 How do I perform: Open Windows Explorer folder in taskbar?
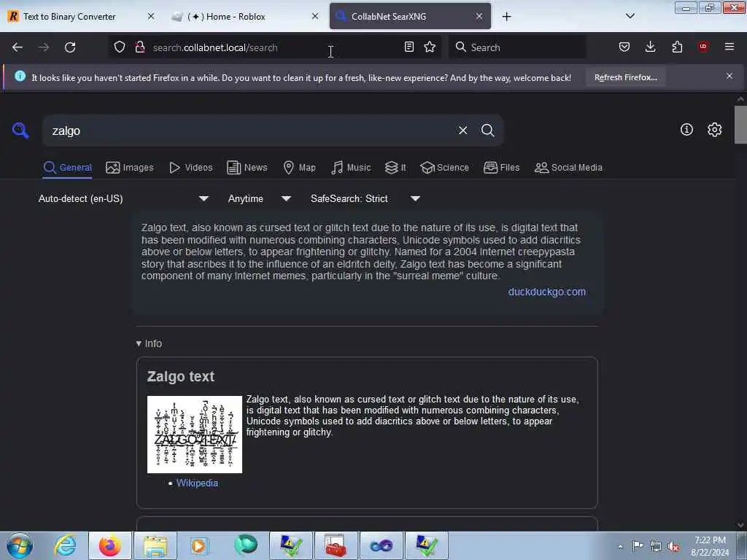point(155,545)
